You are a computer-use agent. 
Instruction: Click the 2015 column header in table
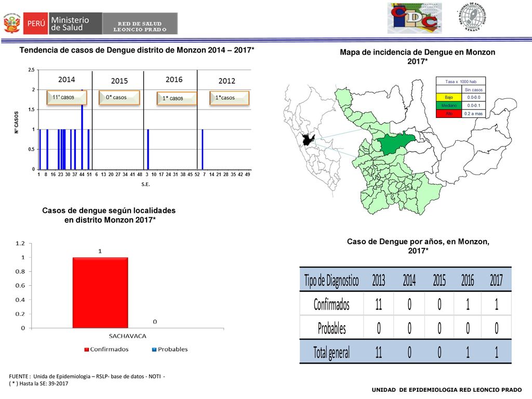point(439,280)
